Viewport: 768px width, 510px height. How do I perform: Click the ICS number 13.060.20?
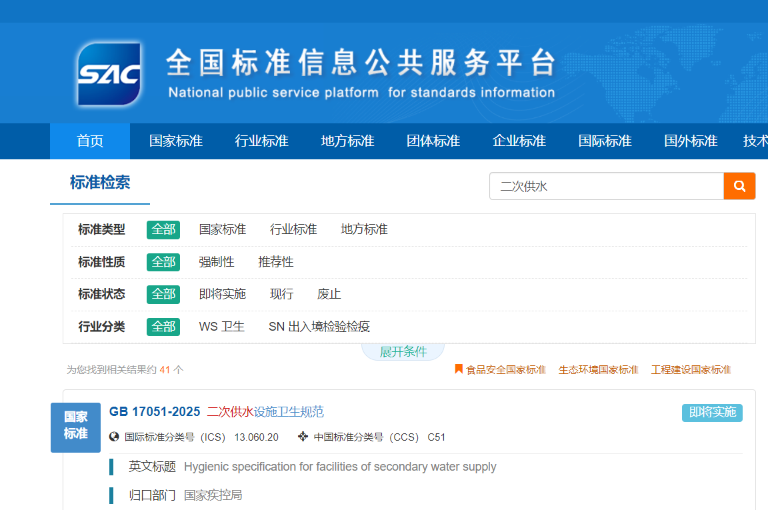tap(256, 437)
